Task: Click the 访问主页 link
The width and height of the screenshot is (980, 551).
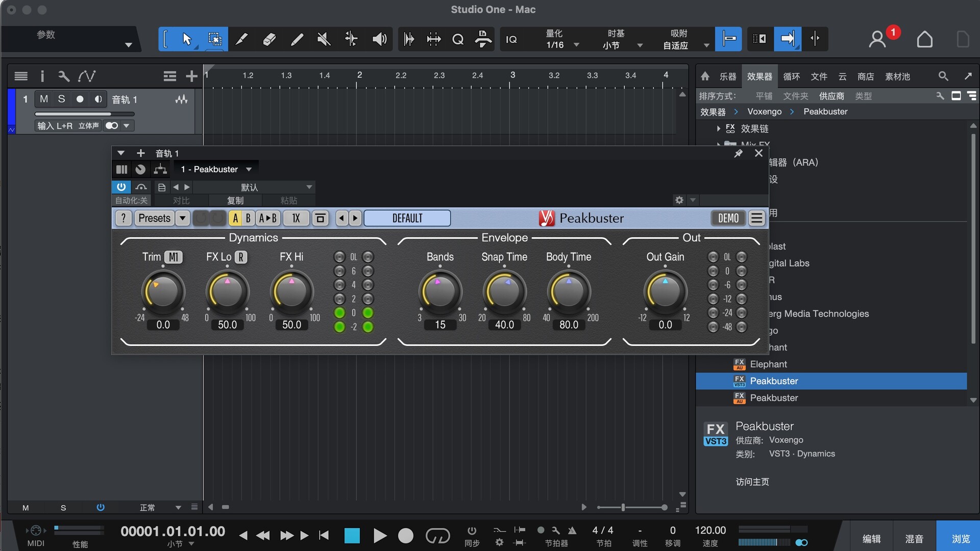Action: pos(752,482)
